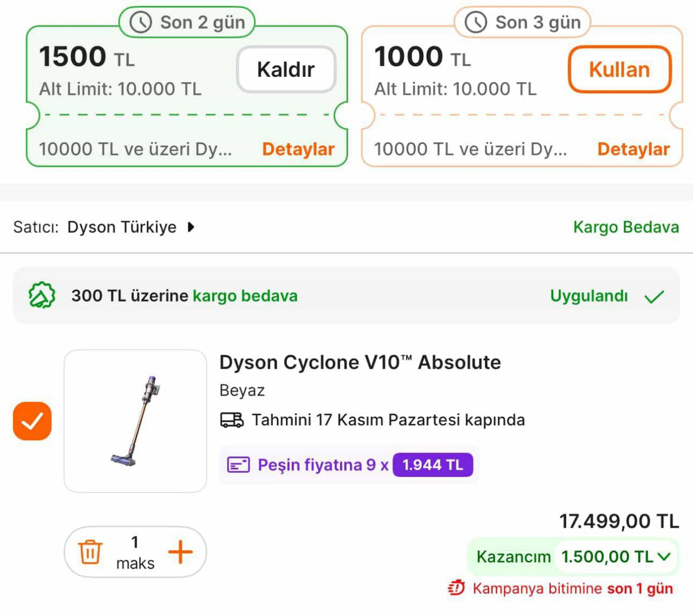Open Detaylar for the 1500 TL coupon
The width and height of the screenshot is (693, 616).
298,149
